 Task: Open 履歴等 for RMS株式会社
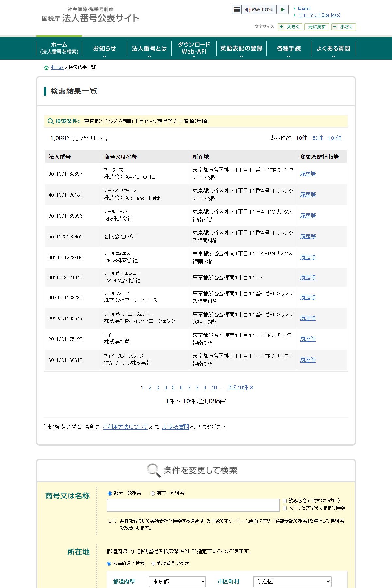click(x=308, y=257)
